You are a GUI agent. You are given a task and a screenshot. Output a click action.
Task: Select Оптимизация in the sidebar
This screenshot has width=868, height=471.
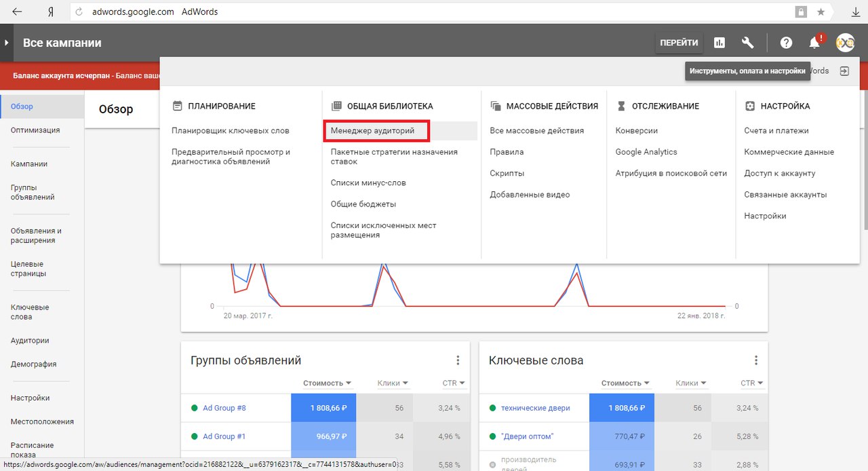[35, 130]
